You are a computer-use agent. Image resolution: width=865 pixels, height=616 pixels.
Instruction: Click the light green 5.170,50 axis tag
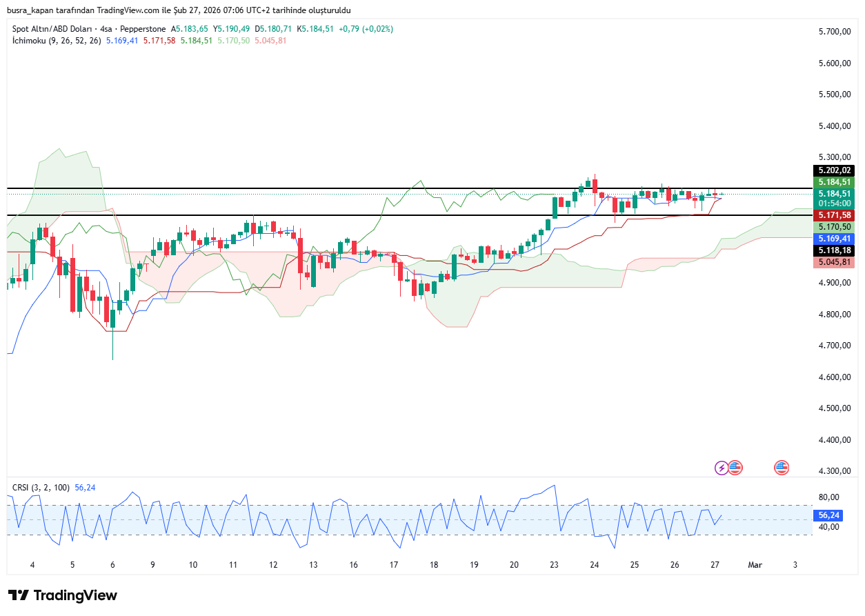tap(834, 227)
